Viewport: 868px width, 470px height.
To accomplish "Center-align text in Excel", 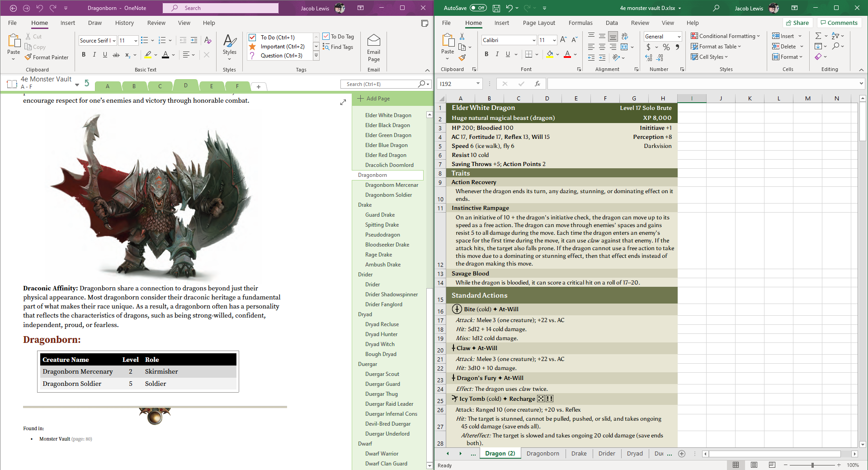I will (602, 47).
